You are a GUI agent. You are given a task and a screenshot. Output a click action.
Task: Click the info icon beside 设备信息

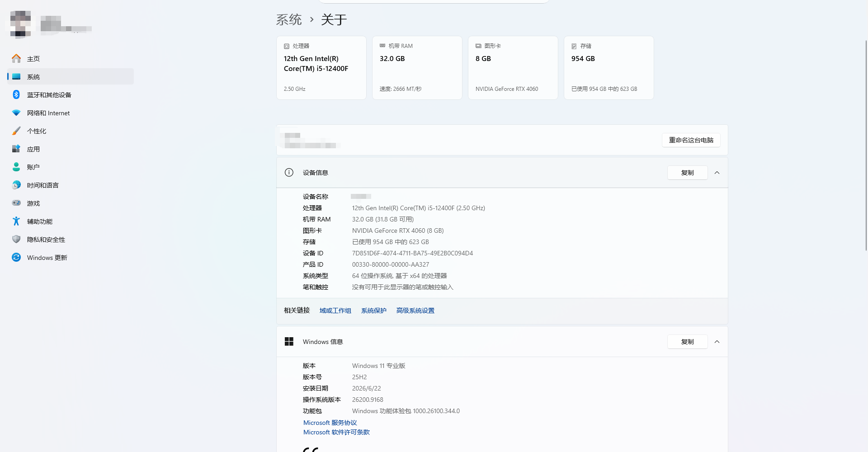(x=289, y=172)
